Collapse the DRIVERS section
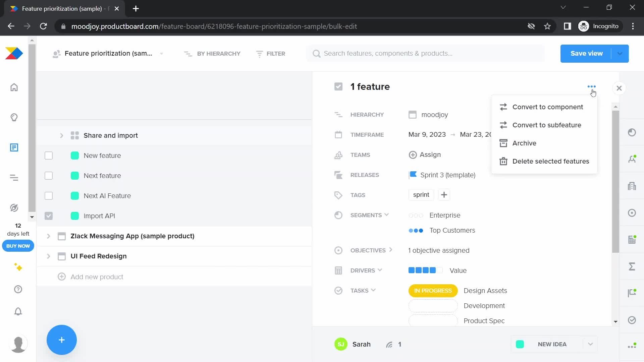The width and height of the screenshot is (644, 362). pyautogui.click(x=380, y=270)
